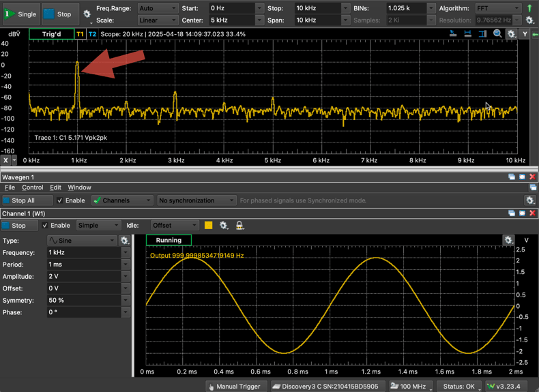This screenshot has height=392, width=539.
Task: Toggle the Wavegen Enable checkbox beside Stop All
Action: point(61,200)
